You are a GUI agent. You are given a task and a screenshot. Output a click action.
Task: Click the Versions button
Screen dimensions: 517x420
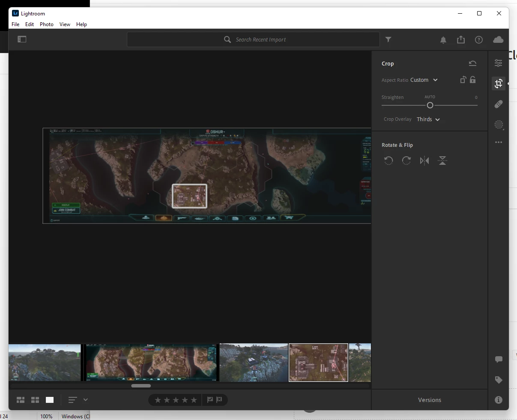point(430,400)
